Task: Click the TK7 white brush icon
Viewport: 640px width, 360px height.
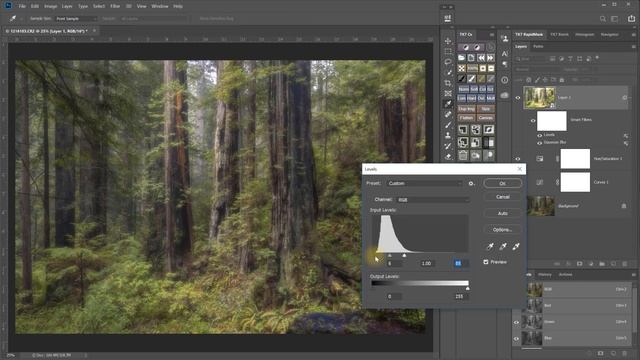Action: [x=471, y=78]
